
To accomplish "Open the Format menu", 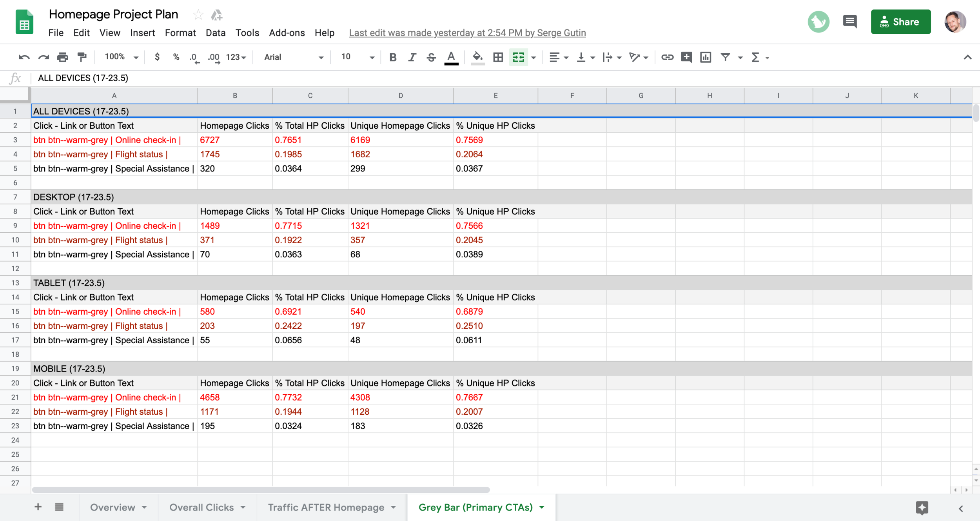I will click(180, 33).
